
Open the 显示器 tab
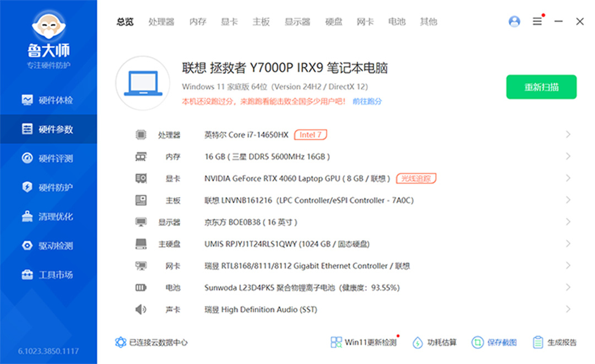[297, 22]
